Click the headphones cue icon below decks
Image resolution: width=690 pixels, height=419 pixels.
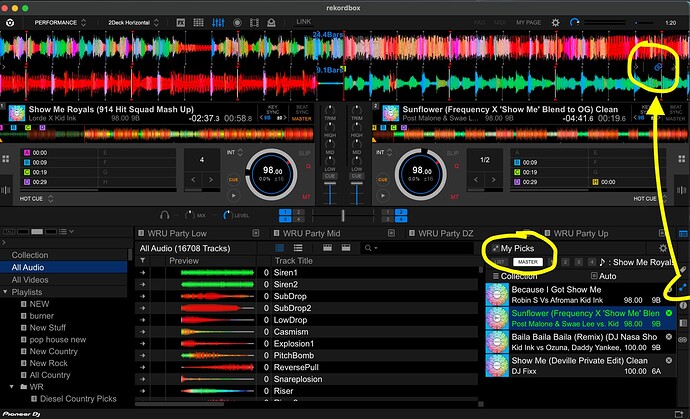point(167,215)
